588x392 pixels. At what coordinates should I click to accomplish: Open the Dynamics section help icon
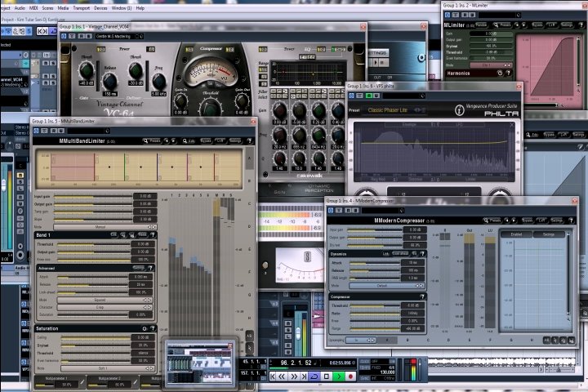[422, 254]
